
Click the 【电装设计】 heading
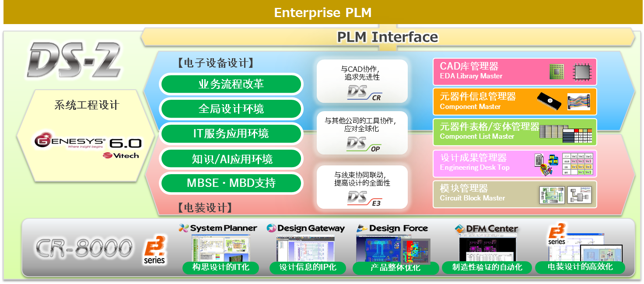pos(205,207)
